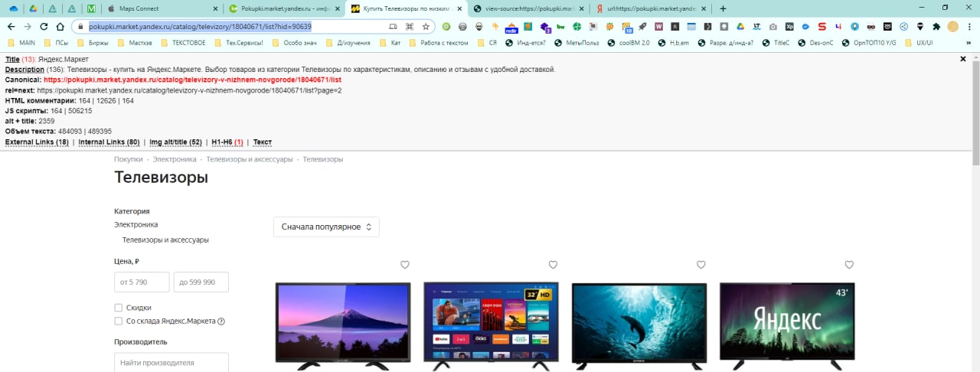Show Img alt/title (52) section
The width and height of the screenshot is (980, 372).
[175, 142]
